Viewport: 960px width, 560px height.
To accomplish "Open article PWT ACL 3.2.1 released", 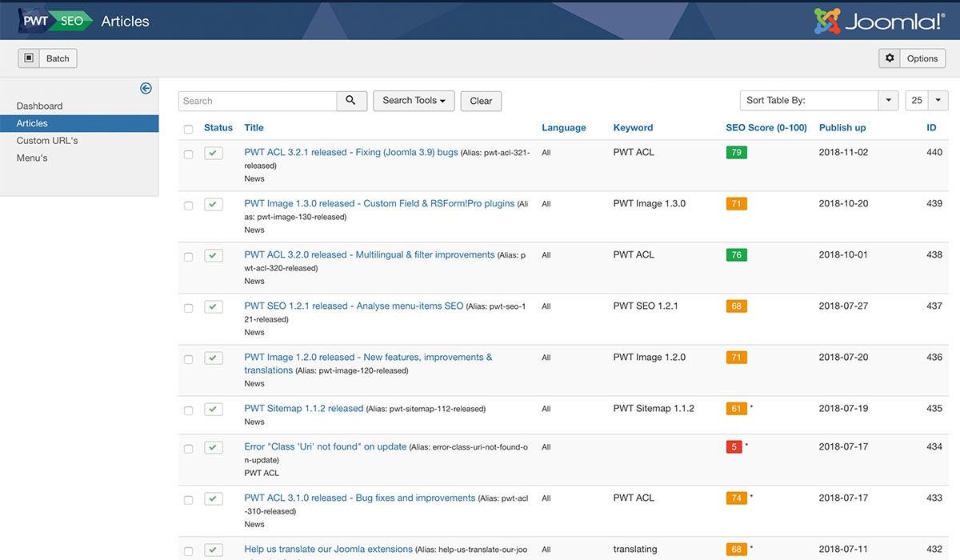I will (351, 152).
